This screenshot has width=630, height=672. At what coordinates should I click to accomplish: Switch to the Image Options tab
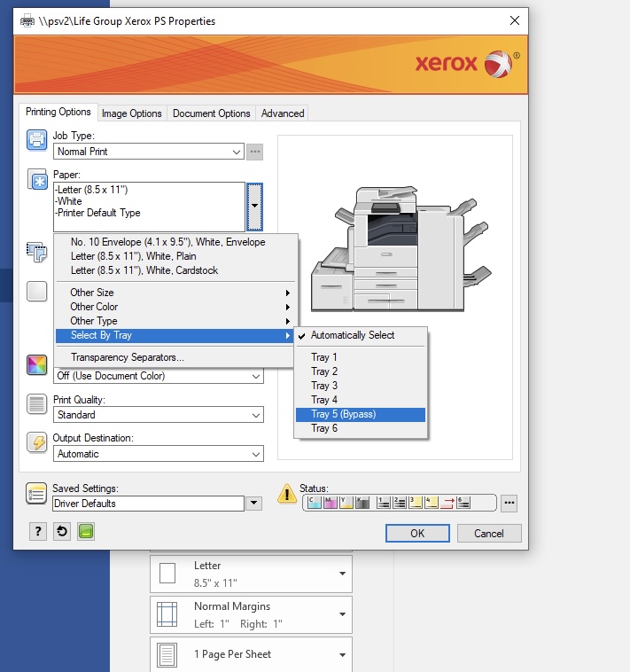coord(132,113)
